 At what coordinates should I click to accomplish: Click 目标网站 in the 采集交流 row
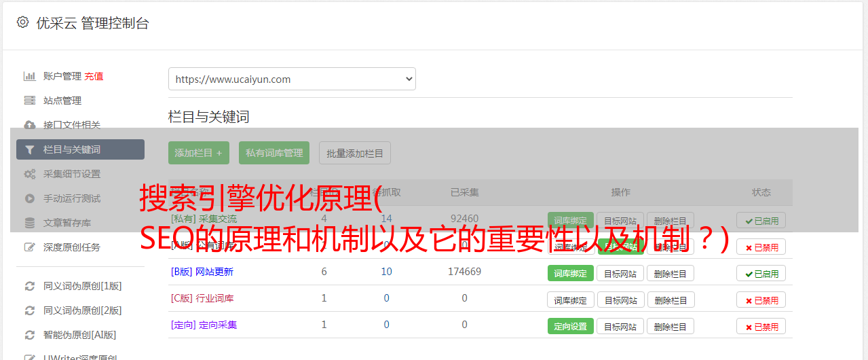(620, 220)
